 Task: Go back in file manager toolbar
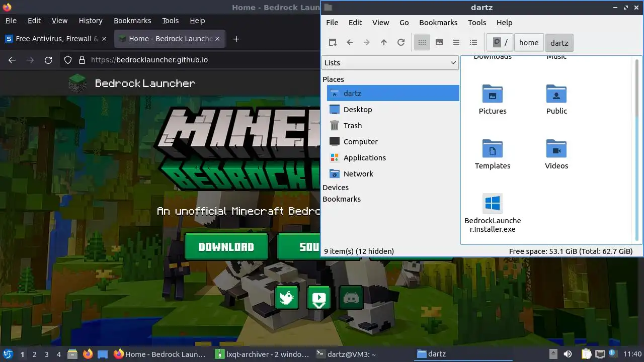(350, 43)
